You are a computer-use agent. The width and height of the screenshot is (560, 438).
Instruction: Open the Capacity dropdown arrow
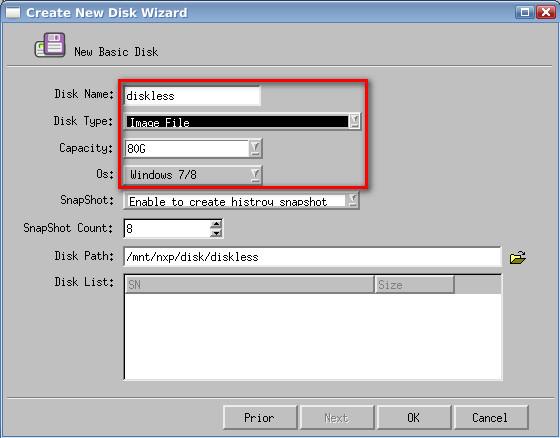(255, 148)
